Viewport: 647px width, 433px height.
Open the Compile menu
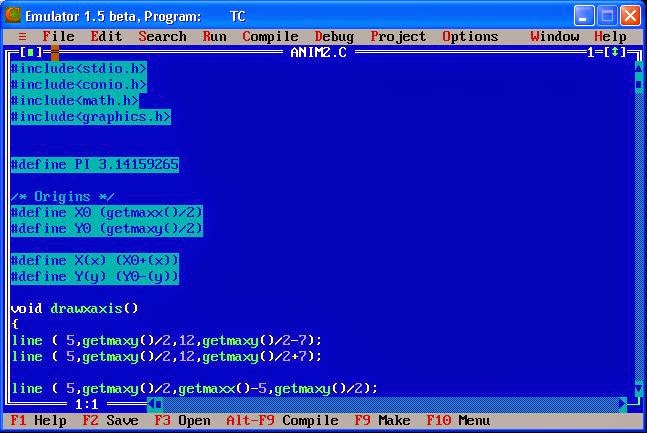point(270,36)
